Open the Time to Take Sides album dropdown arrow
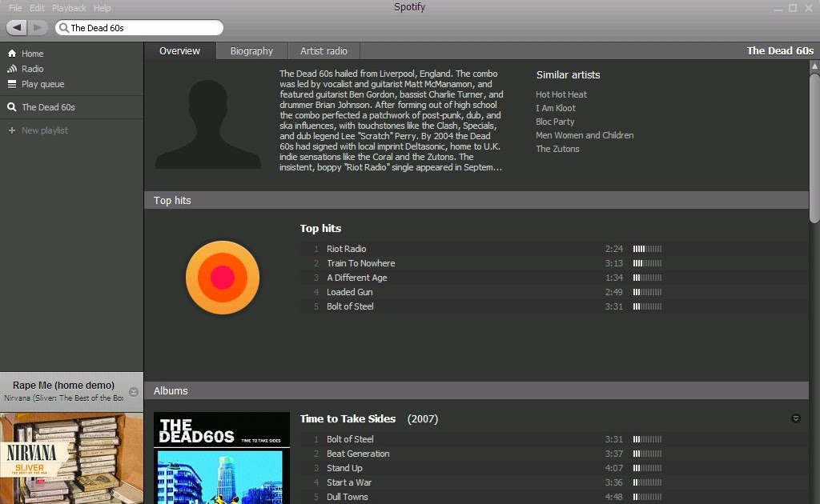Image resolution: width=820 pixels, height=504 pixels. (795, 418)
